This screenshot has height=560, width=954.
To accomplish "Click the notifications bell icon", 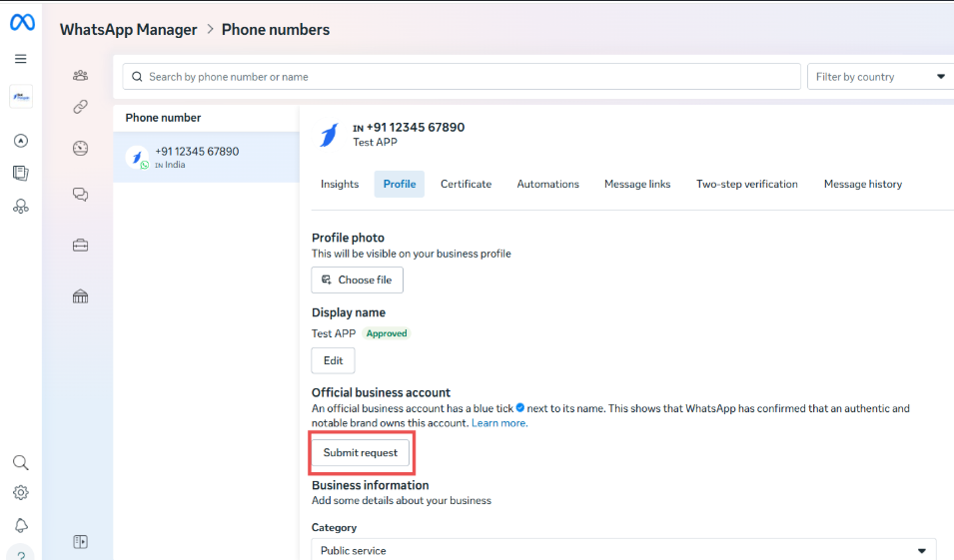I will pos(20,526).
